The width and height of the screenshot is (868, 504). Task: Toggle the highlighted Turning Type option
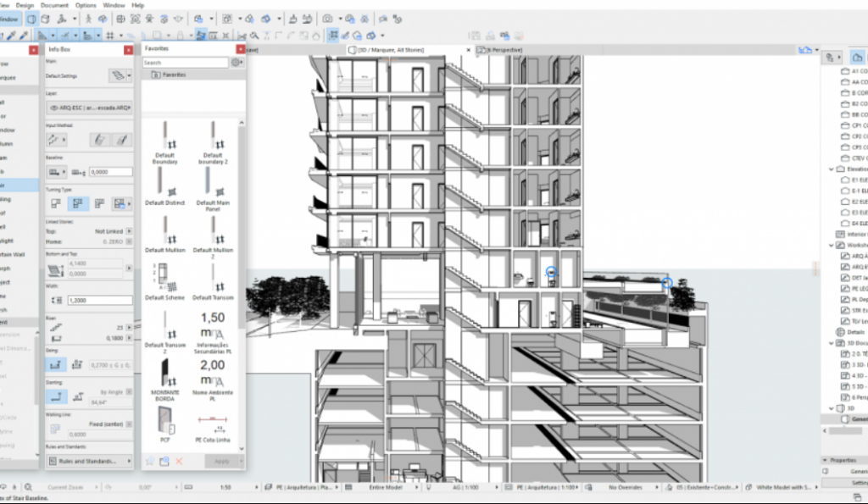80,204
